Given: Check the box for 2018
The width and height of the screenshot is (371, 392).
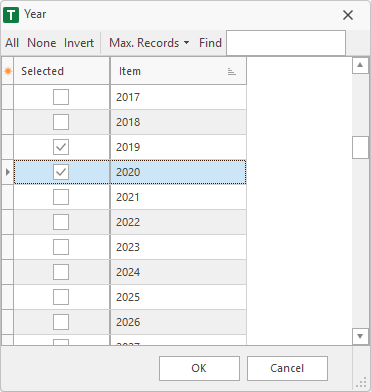Looking at the screenshot, I should (x=61, y=122).
